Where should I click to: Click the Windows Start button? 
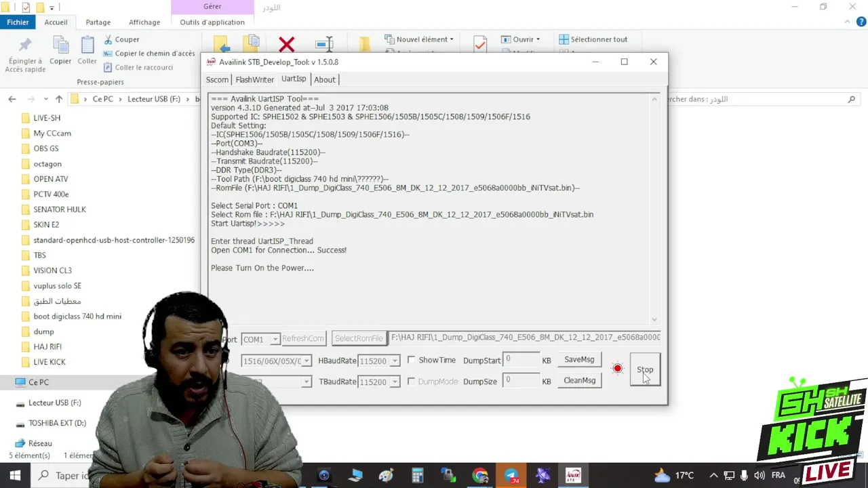point(15,475)
